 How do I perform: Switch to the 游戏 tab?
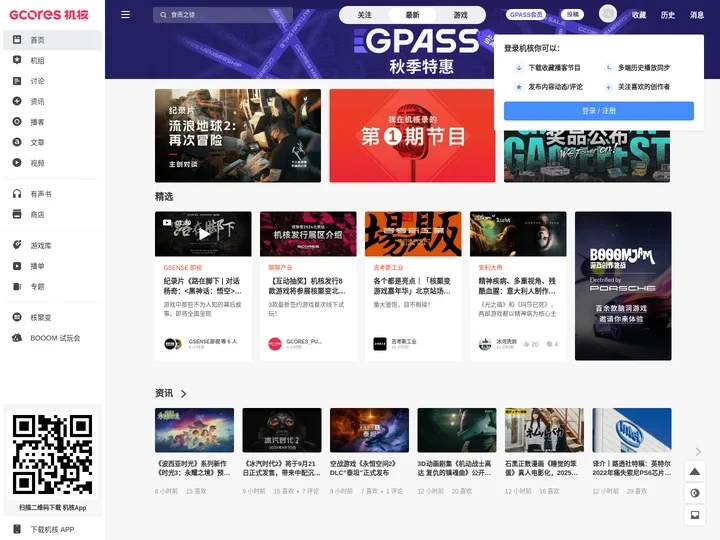460,15
